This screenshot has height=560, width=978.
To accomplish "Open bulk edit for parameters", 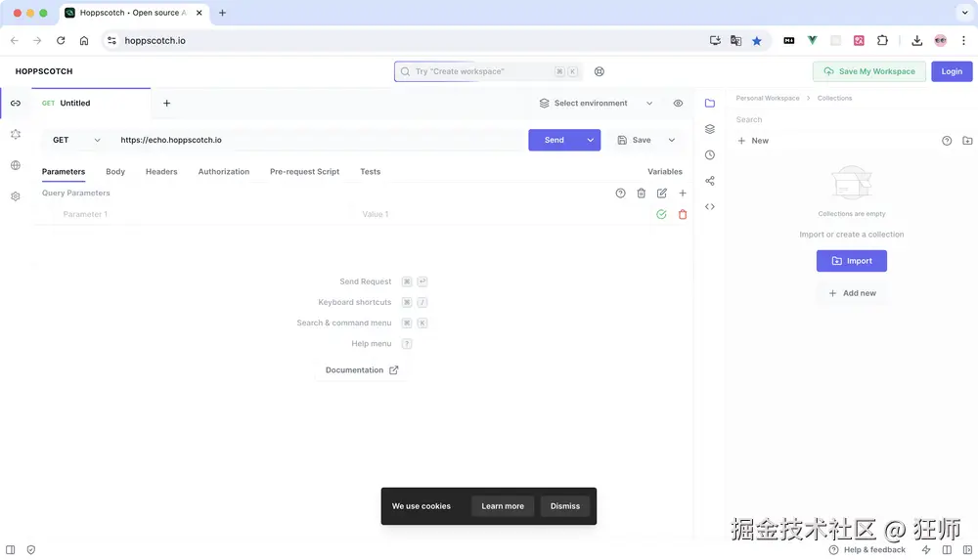I will tap(662, 194).
